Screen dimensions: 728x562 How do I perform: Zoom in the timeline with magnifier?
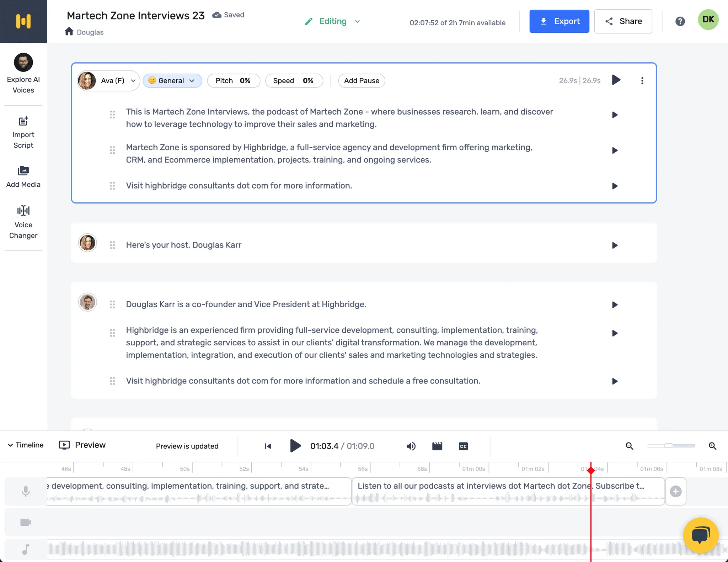coord(712,446)
